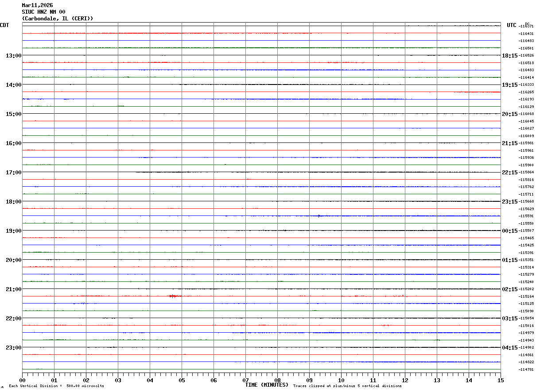
Task: Click the DC offset value -115391
Action: point(526,253)
